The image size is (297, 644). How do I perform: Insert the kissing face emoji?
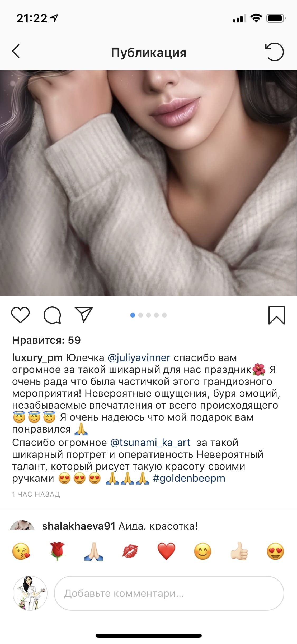pos(21,551)
